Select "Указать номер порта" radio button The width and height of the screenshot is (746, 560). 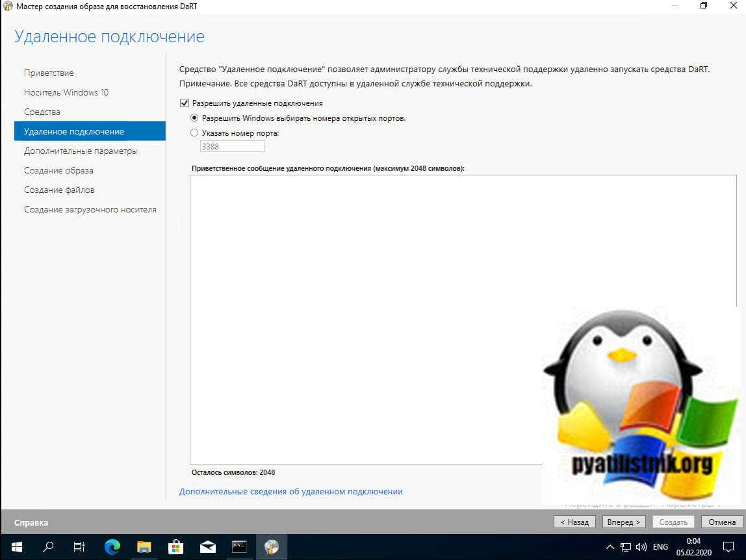pyautogui.click(x=194, y=133)
